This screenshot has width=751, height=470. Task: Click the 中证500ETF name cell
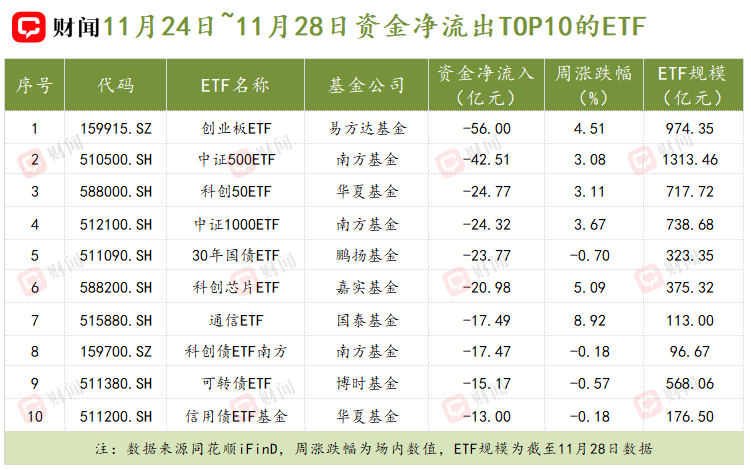237,160
